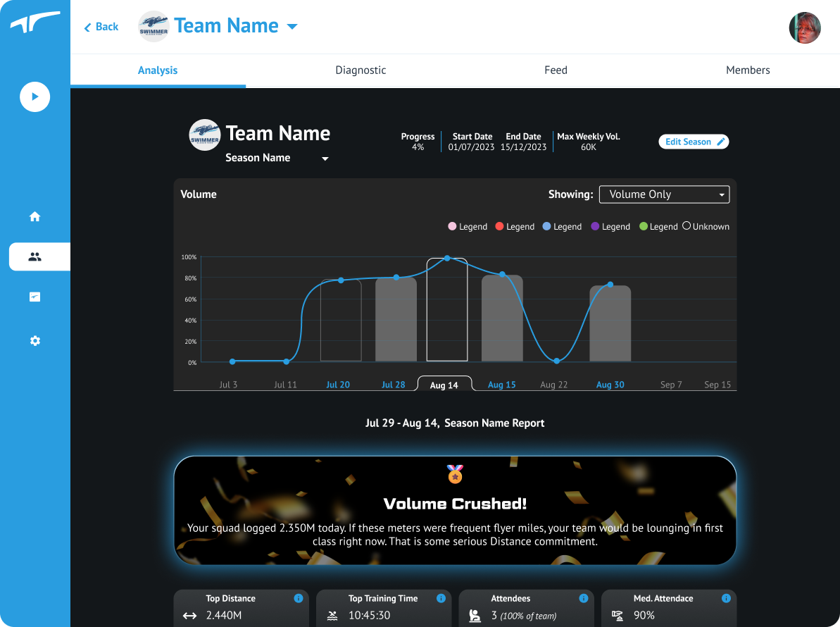This screenshot has height=627, width=840.
Task: Select the Jul 3 date label
Action: pos(228,385)
